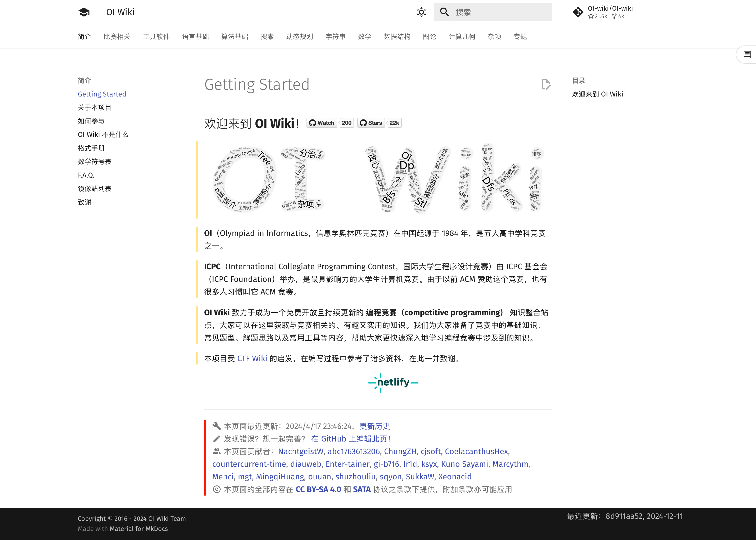
Task: Click Getting Started in the sidebar
Action: point(102,94)
